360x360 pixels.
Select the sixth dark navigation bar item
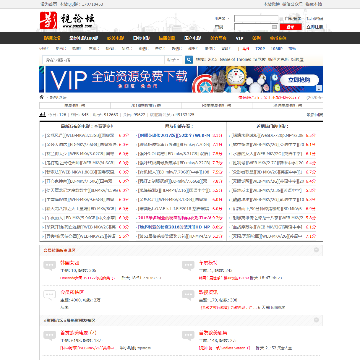pos(193,38)
